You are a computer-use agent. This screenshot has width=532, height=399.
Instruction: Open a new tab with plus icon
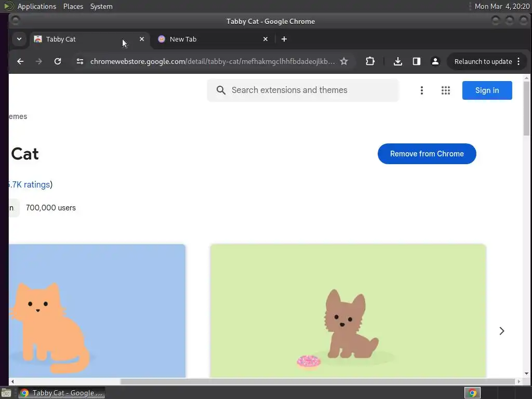click(284, 39)
